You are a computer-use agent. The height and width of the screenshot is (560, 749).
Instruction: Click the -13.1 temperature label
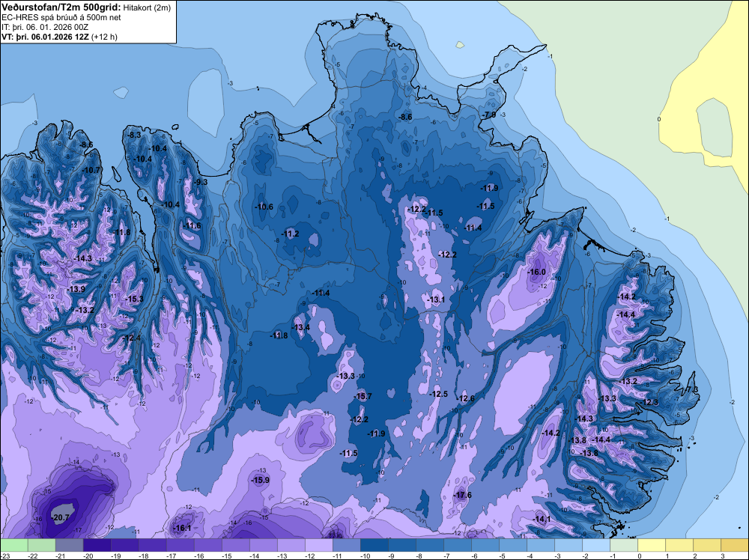436,299
